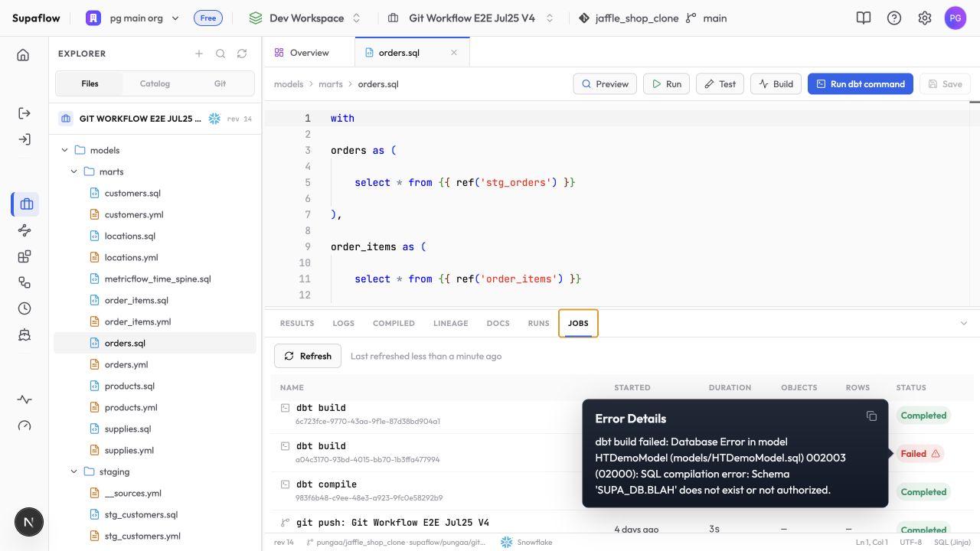Open the settings gear icon
Viewport: 980px width, 551px height.
click(925, 18)
